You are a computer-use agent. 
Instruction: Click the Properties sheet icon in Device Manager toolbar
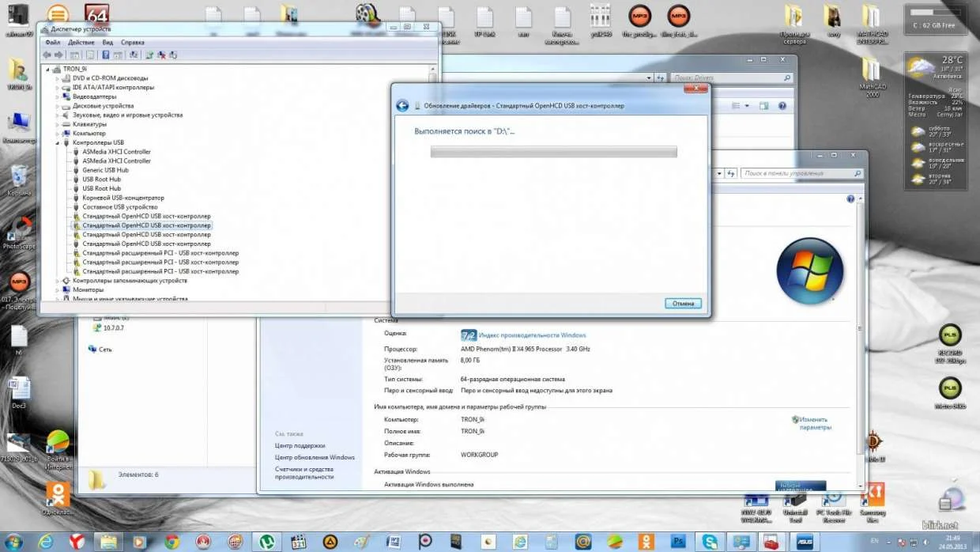tap(90, 55)
